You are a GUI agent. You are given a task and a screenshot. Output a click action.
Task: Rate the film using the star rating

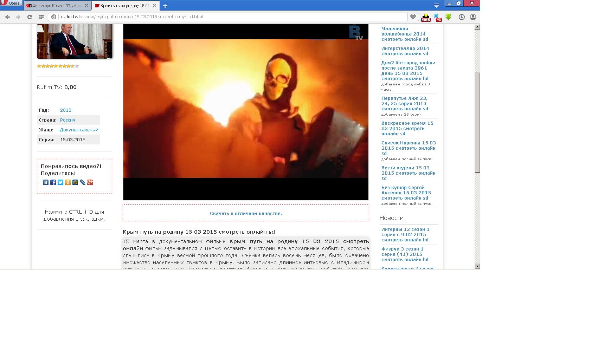(58, 66)
